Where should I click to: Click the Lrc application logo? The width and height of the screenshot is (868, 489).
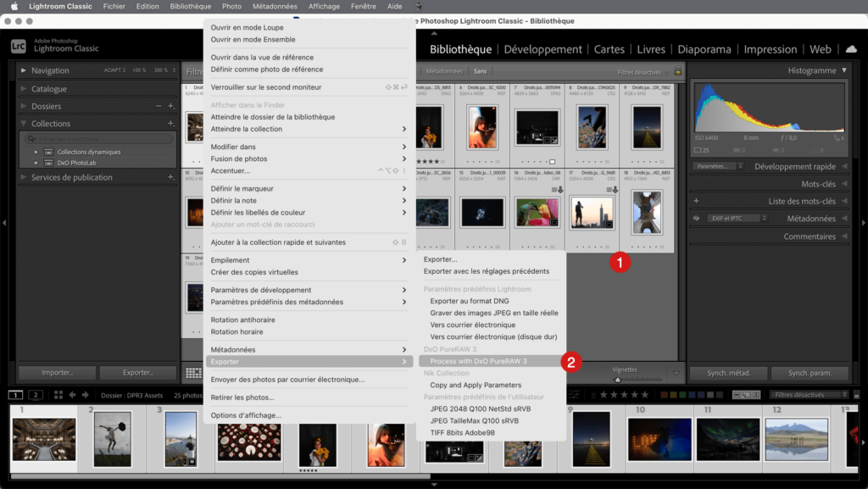(x=19, y=47)
